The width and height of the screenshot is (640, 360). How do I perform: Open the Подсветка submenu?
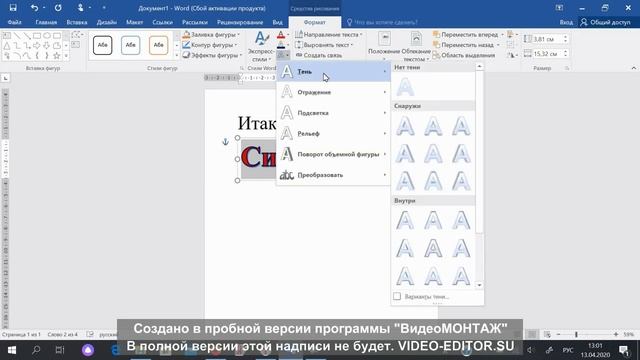pyautogui.click(x=333, y=113)
